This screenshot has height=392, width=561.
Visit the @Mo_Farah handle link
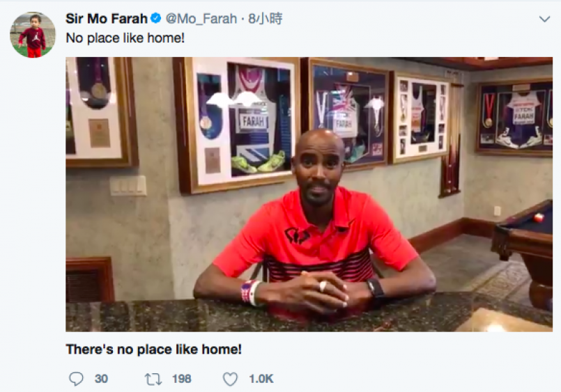coord(201,19)
